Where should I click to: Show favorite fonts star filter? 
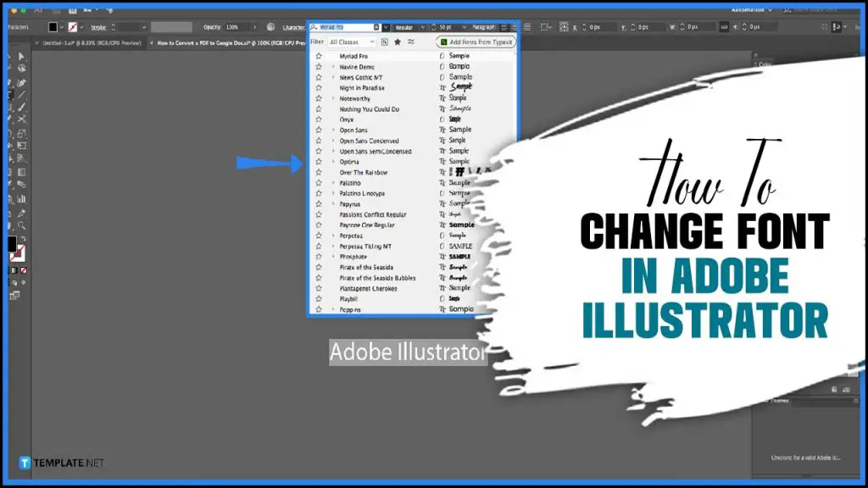click(398, 42)
